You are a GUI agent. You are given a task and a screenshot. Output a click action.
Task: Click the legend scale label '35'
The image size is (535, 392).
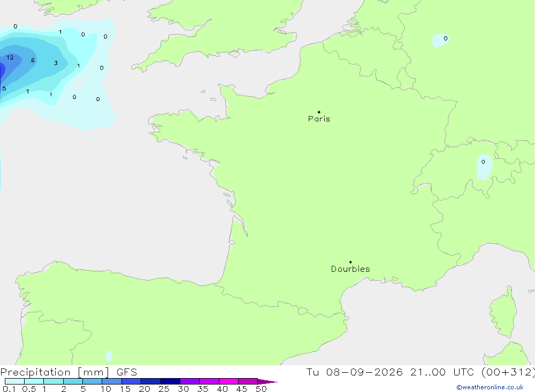[x=203, y=389]
